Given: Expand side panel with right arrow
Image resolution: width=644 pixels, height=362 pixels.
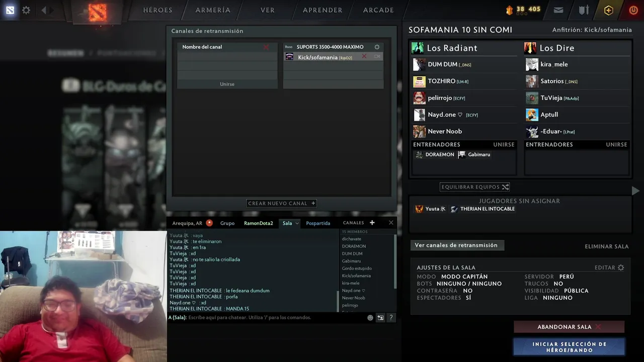Looking at the screenshot, I should pyautogui.click(x=635, y=191).
